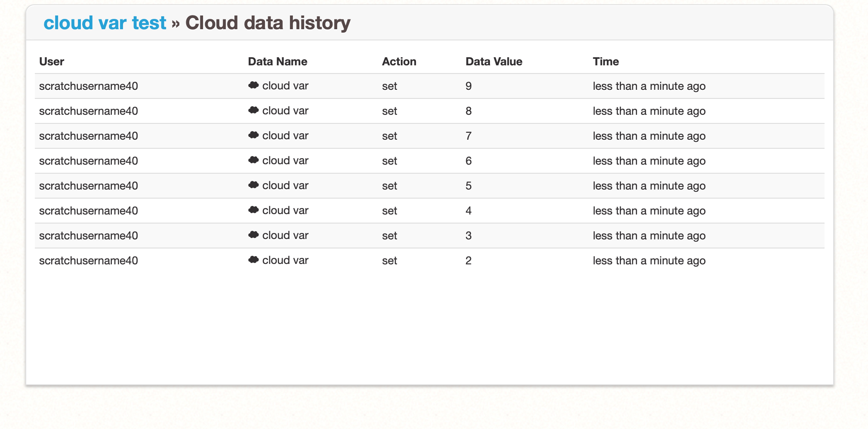Click the set action text beside value 5
This screenshot has height=429, width=868.
pos(389,186)
